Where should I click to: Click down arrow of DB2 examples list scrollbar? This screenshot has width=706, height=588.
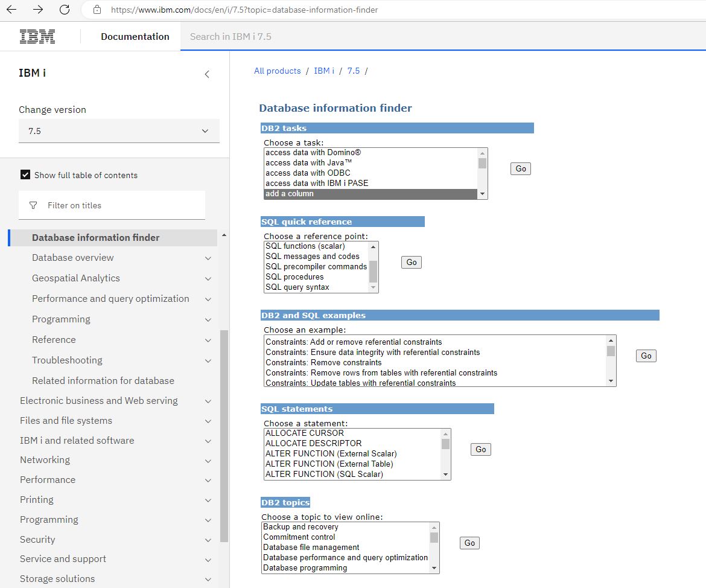click(611, 381)
